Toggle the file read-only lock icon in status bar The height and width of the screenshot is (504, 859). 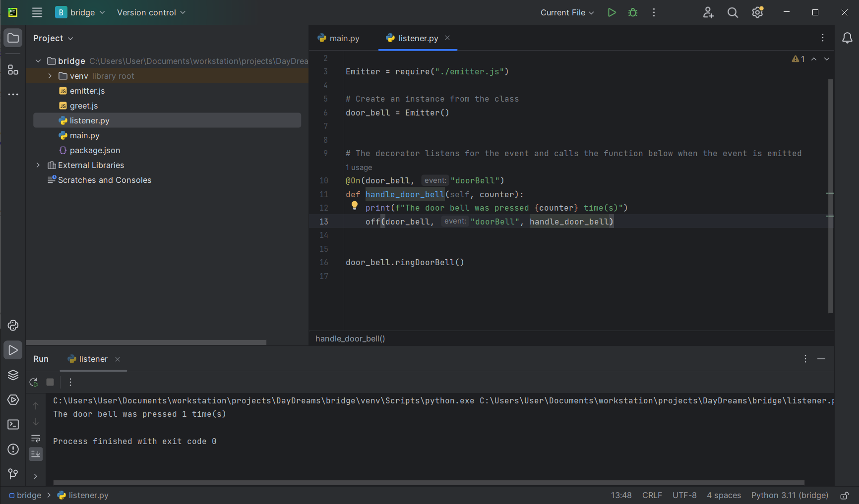click(x=844, y=496)
